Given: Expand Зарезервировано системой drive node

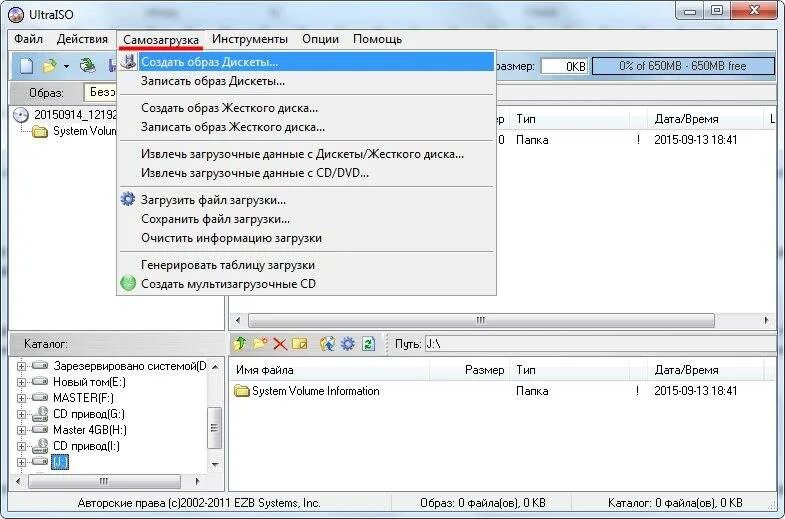Looking at the screenshot, I should (x=21, y=366).
